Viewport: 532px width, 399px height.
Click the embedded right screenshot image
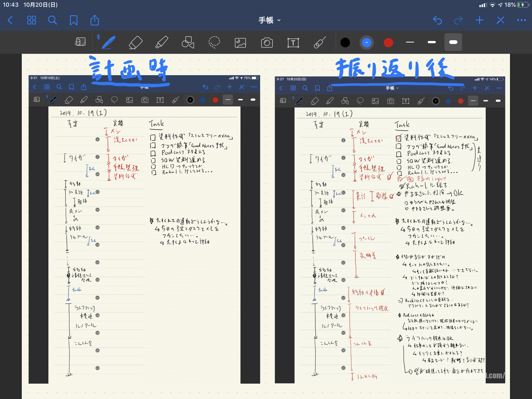pyautogui.click(x=390, y=230)
